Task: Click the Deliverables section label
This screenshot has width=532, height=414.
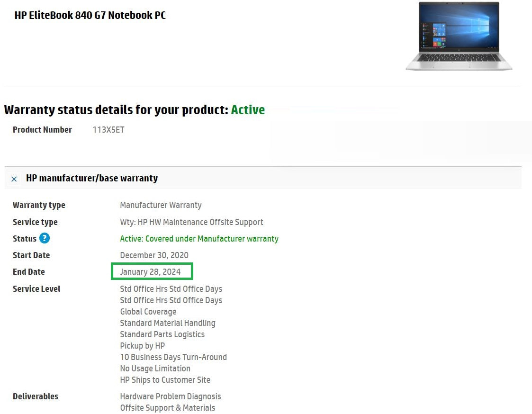Action: 35,396
